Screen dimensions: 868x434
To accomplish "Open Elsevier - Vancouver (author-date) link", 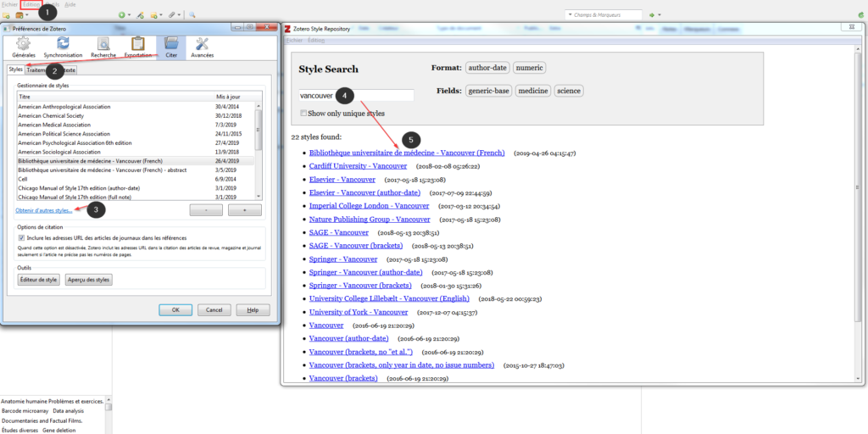I will coord(364,192).
